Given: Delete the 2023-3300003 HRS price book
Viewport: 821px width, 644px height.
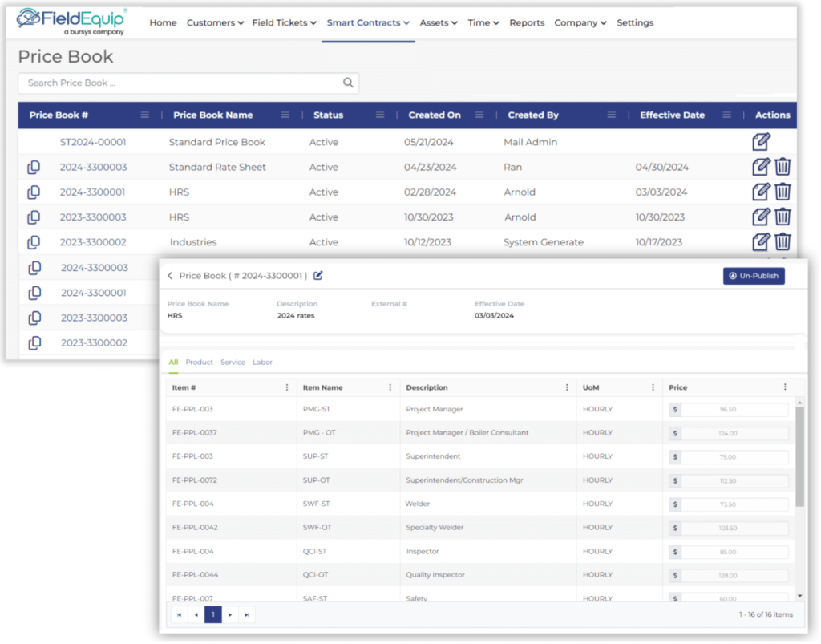Looking at the screenshot, I should tap(783, 217).
